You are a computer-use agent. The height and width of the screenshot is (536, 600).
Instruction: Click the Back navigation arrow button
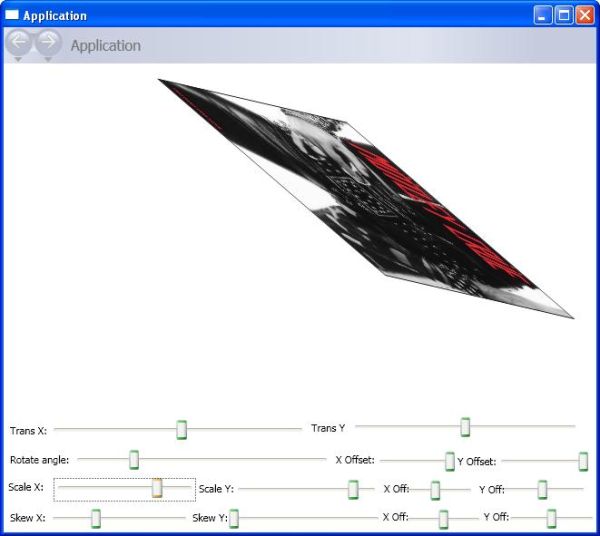(x=17, y=42)
